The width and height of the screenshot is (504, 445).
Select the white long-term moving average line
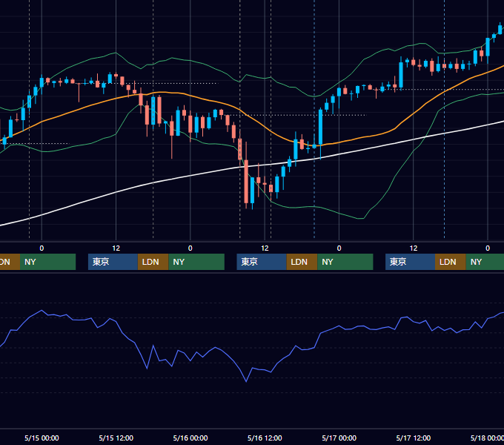click(190, 176)
